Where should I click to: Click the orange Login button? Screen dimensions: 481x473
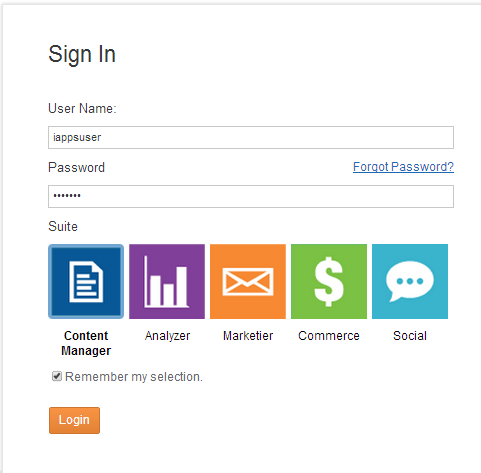[74, 420]
